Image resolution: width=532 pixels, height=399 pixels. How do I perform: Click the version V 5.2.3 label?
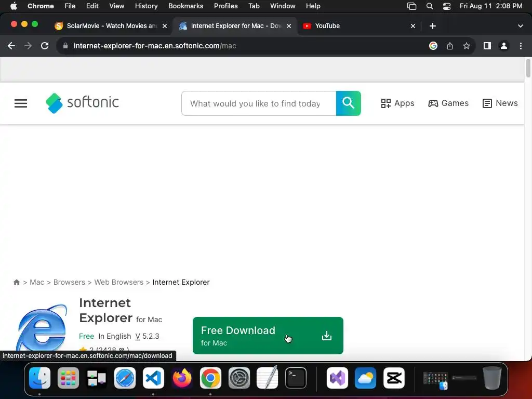point(147,336)
